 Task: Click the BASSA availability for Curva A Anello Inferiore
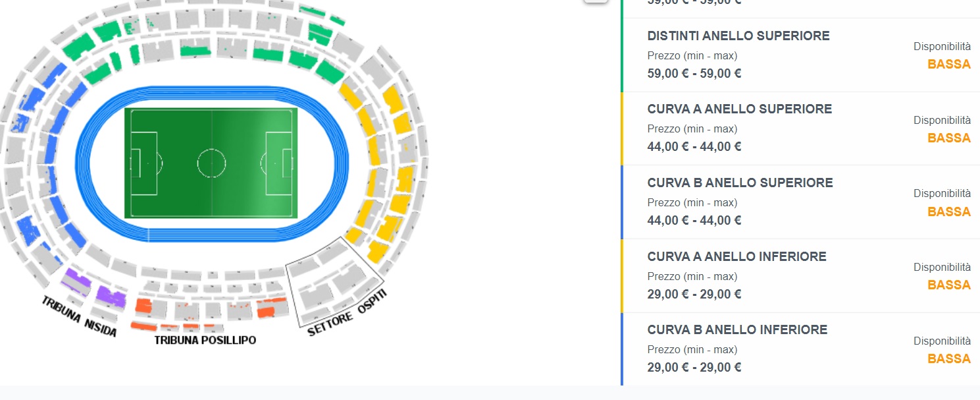[948, 285]
